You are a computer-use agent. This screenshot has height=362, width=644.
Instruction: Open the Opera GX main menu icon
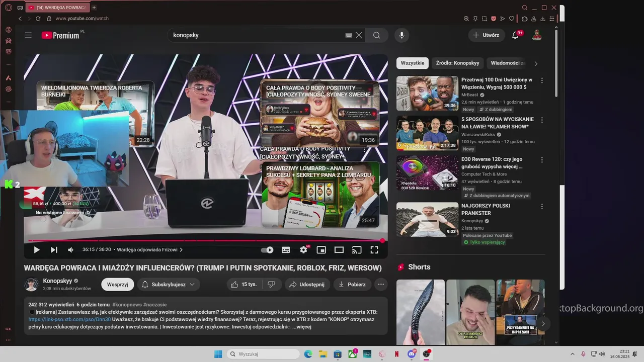9,8
